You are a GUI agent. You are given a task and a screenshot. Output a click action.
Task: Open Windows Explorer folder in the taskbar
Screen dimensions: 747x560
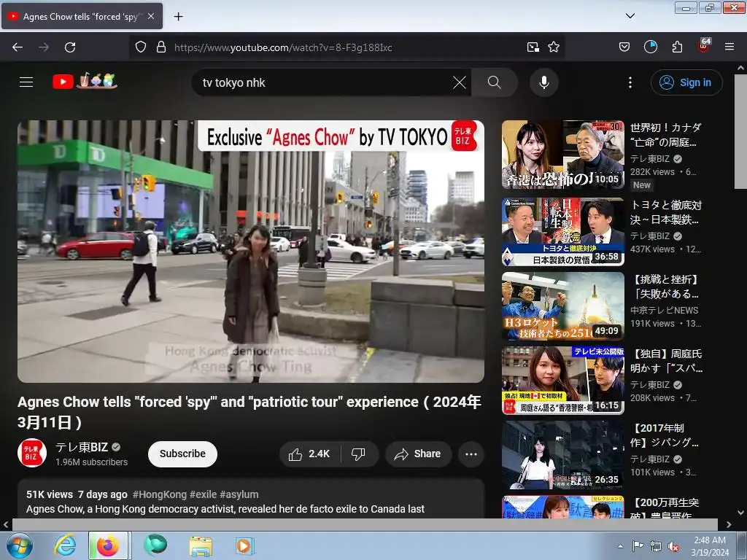click(x=201, y=545)
